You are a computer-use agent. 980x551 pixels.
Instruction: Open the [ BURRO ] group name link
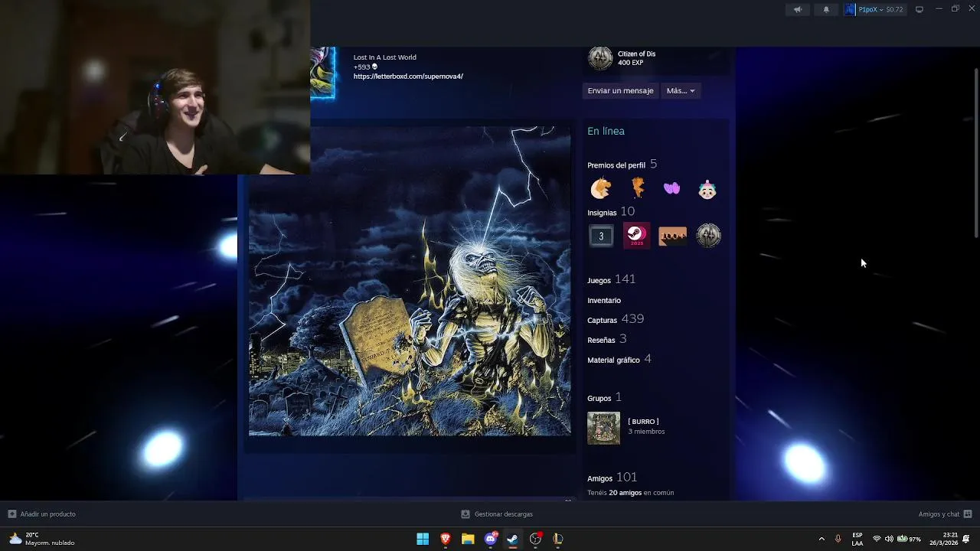[x=643, y=422]
